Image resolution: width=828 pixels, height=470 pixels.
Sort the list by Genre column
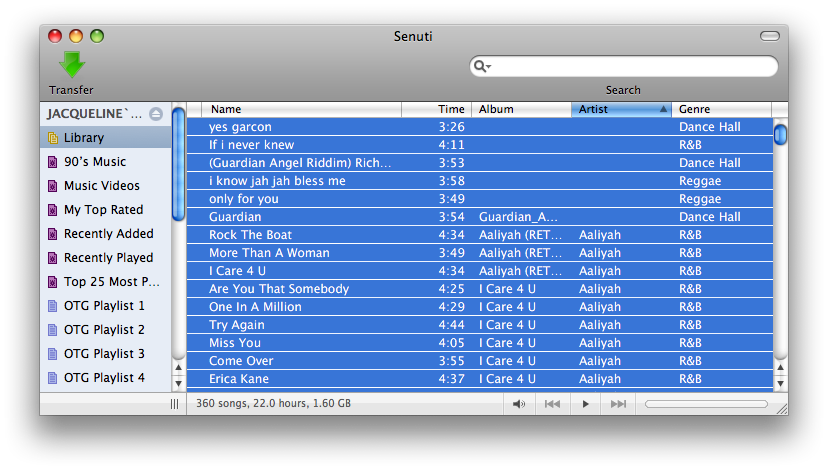[721, 109]
